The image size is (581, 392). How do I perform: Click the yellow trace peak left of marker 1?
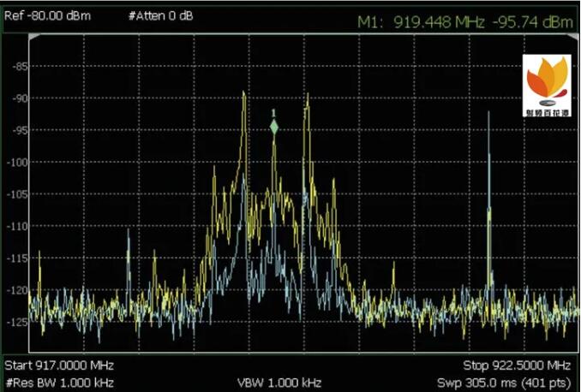(244, 94)
